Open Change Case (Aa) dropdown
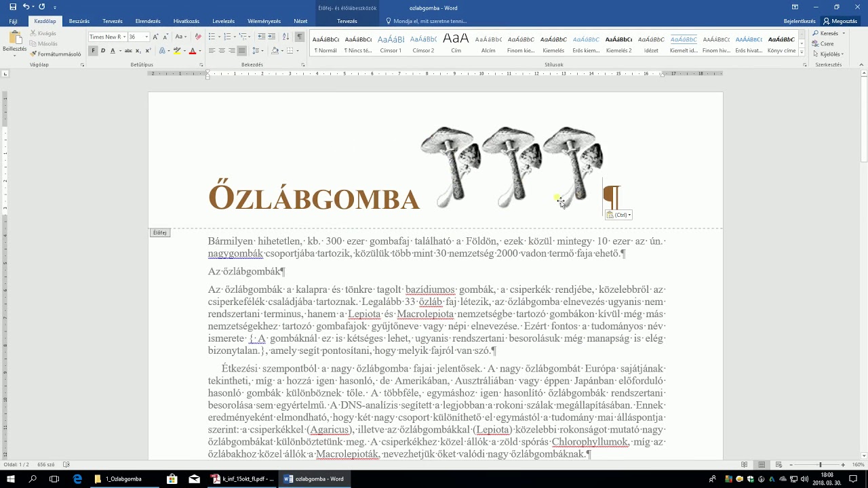 [x=180, y=37]
